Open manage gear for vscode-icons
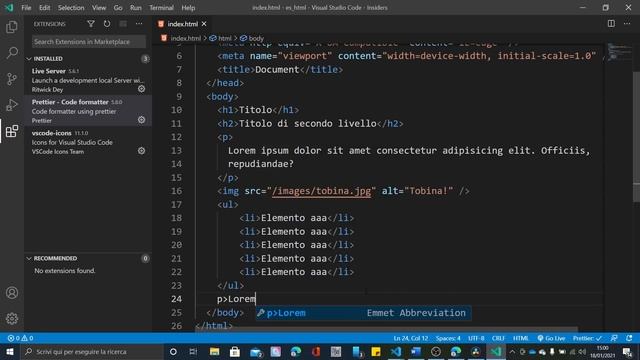The image size is (640, 360). (141, 151)
